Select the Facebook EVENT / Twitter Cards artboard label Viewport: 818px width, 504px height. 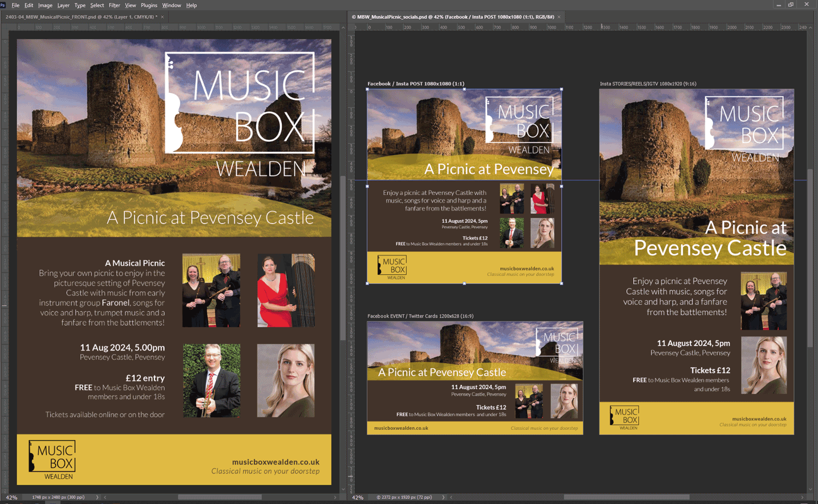(420, 316)
